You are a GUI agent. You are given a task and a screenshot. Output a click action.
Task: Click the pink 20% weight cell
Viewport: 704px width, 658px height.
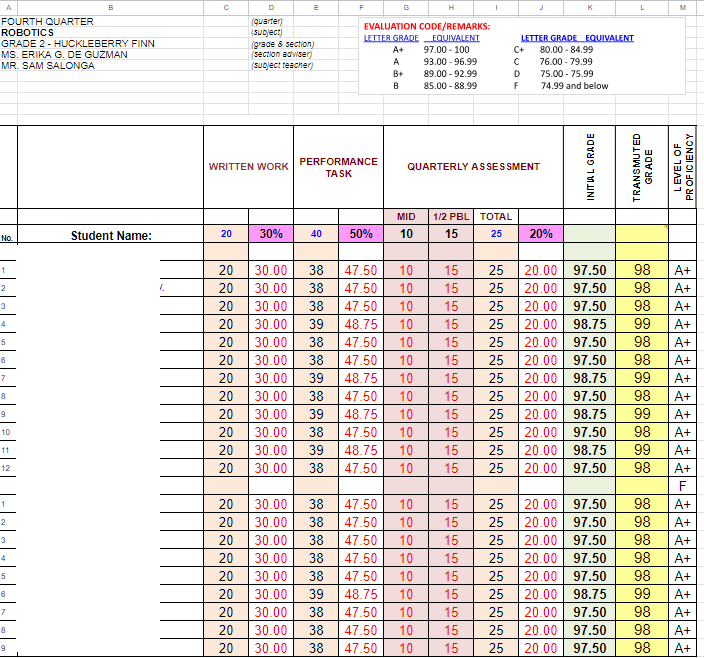click(541, 234)
